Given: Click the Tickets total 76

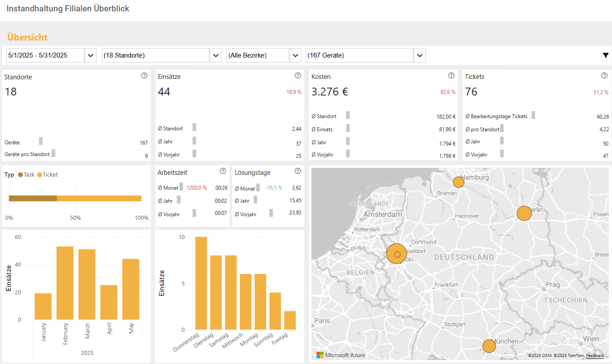Looking at the screenshot, I should coord(471,92).
